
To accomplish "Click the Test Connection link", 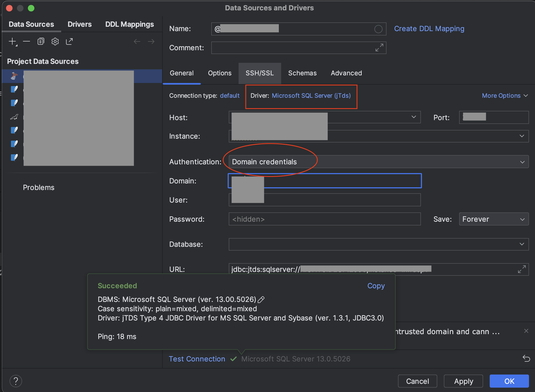I will coord(197,359).
